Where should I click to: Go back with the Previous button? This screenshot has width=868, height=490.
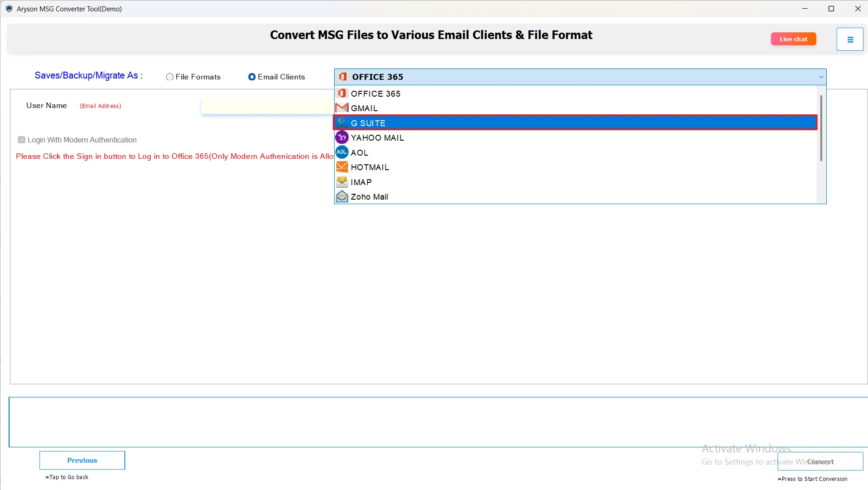coord(82,460)
